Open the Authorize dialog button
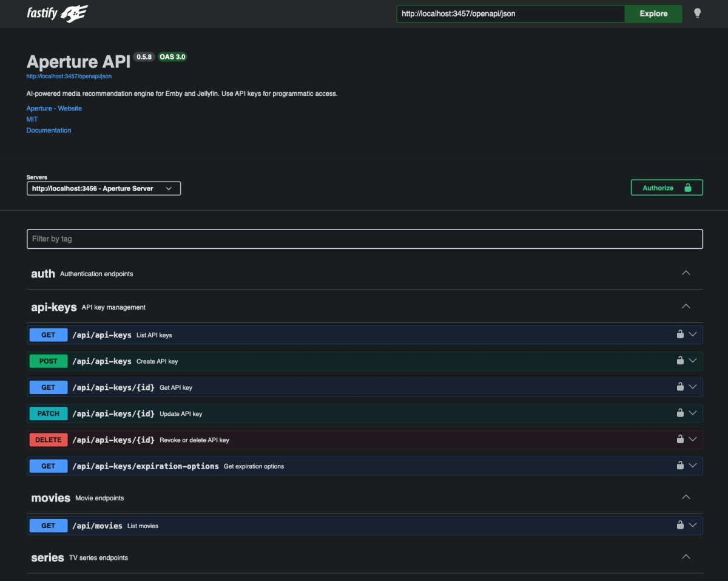The height and width of the screenshot is (581, 728). (x=666, y=188)
